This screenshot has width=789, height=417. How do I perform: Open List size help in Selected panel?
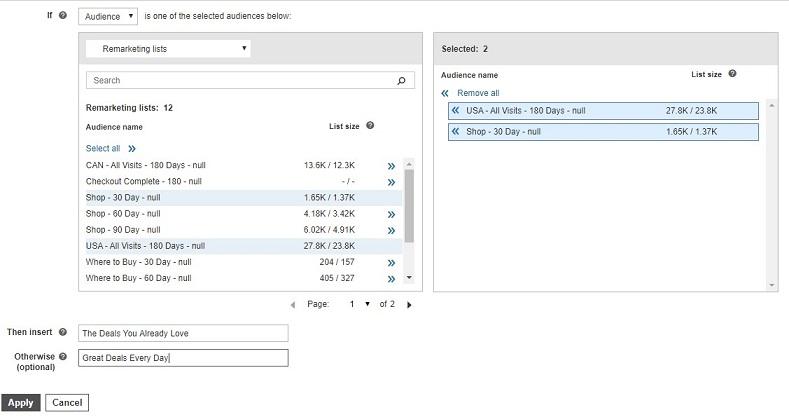point(732,73)
